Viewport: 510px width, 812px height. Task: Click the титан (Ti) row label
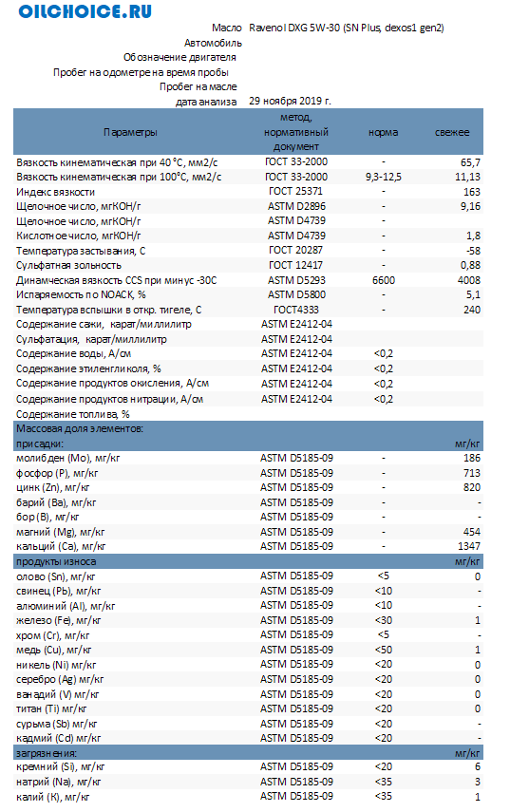tap(51, 709)
